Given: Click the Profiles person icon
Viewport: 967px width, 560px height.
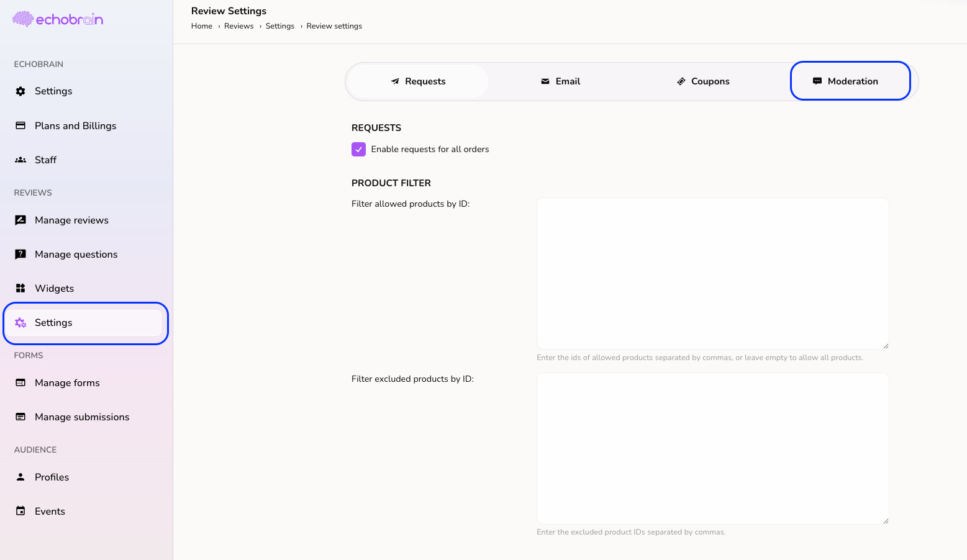Looking at the screenshot, I should 20,477.
